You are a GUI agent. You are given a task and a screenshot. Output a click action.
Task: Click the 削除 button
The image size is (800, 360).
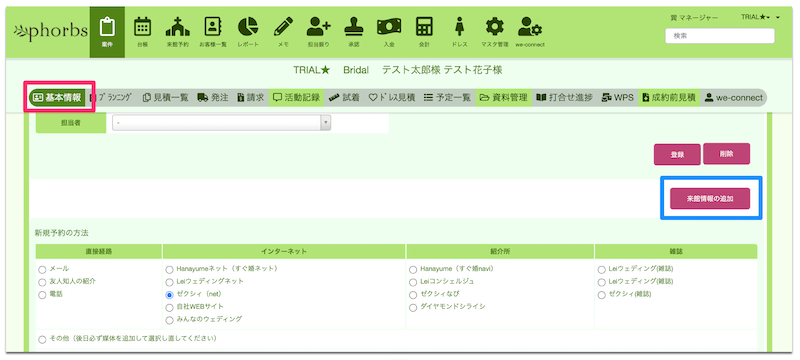click(727, 153)
